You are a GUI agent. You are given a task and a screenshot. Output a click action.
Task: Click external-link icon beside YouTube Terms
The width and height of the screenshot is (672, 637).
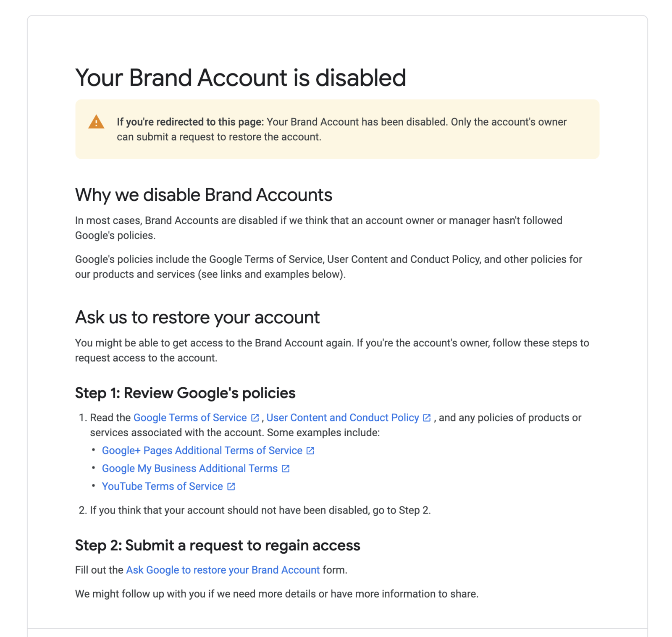(x=231, y=487)
